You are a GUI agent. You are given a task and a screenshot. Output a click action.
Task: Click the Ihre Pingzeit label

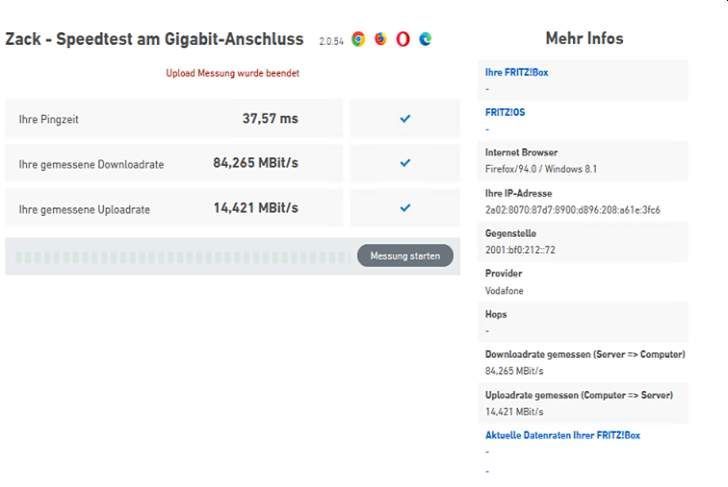[48, 119]
